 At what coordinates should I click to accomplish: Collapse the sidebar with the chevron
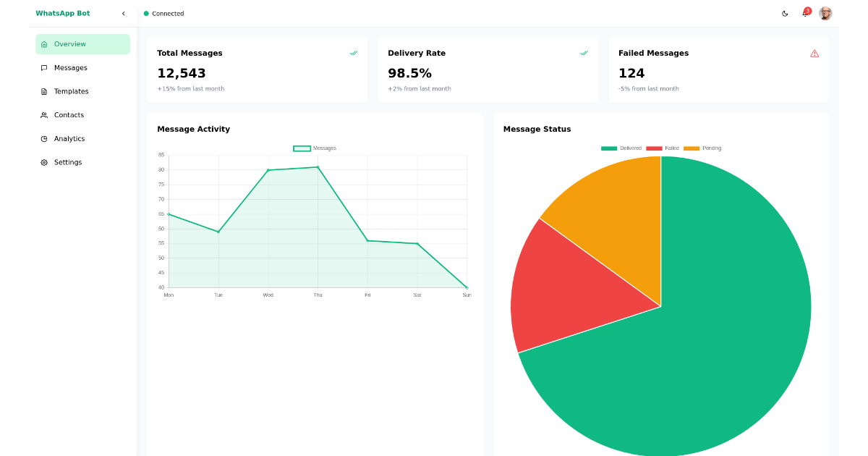point(123,13)
